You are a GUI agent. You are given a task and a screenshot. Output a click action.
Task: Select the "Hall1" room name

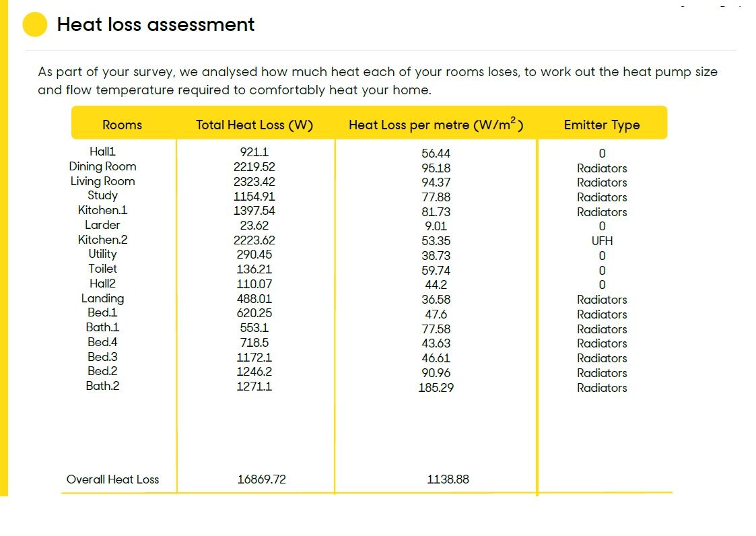pos(103,152)
